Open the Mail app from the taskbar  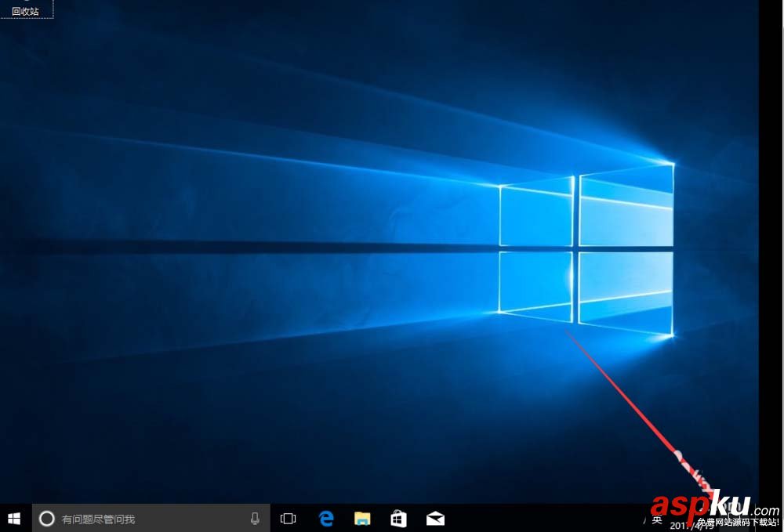click(x=435, y=518)
